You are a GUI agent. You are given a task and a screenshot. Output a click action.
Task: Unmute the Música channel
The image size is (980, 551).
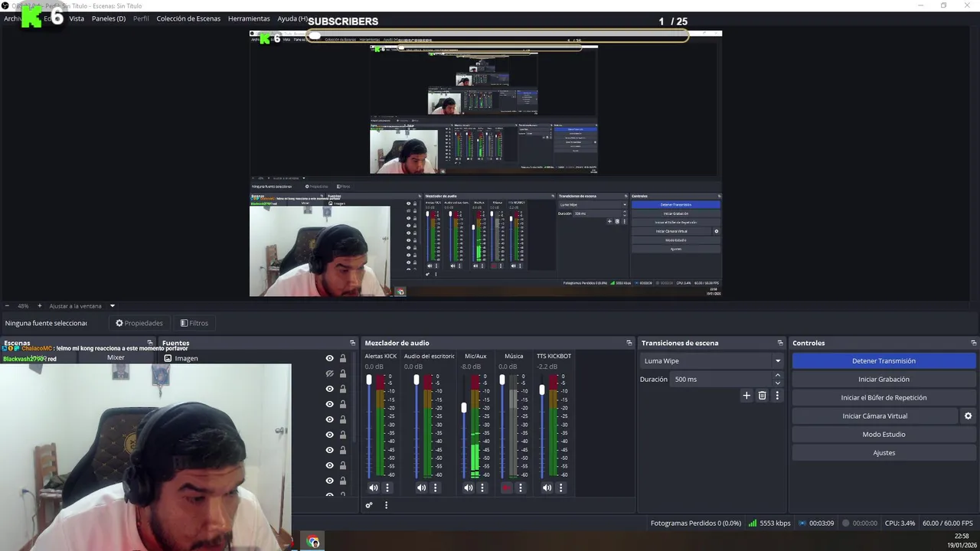(x=506, y=487)
